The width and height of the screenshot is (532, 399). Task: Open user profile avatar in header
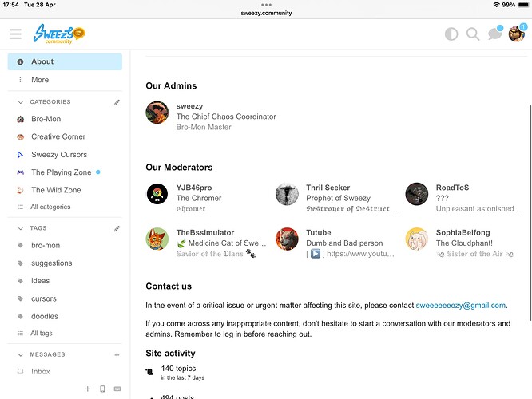pos(517,34)
